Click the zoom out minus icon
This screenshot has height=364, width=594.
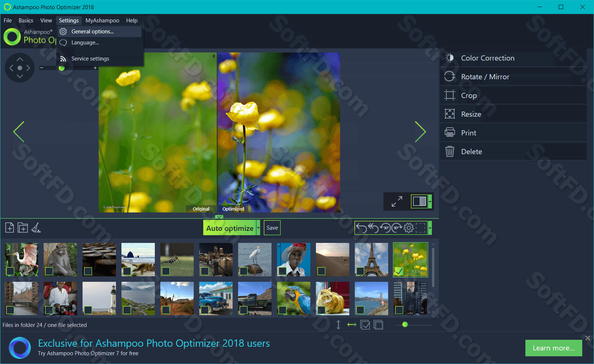coord(42,68)
